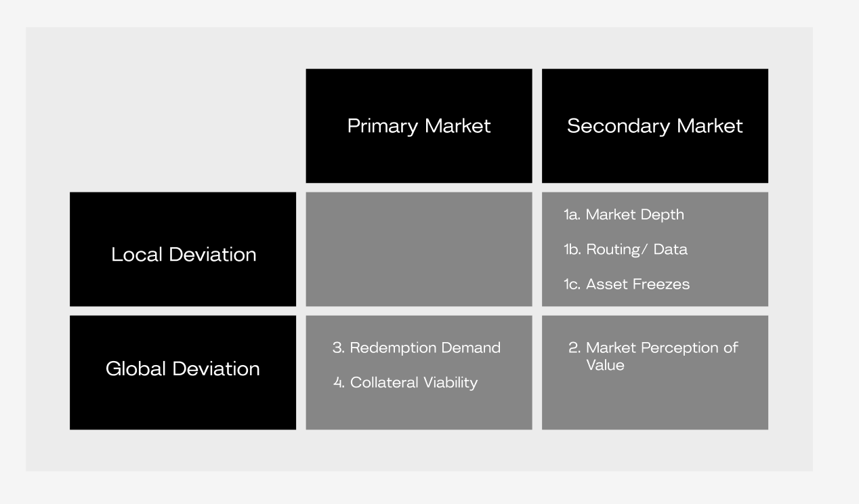Screen dimensions: 859x504
Task: Click the Market Depth item text
Action: tap(635, 215)
